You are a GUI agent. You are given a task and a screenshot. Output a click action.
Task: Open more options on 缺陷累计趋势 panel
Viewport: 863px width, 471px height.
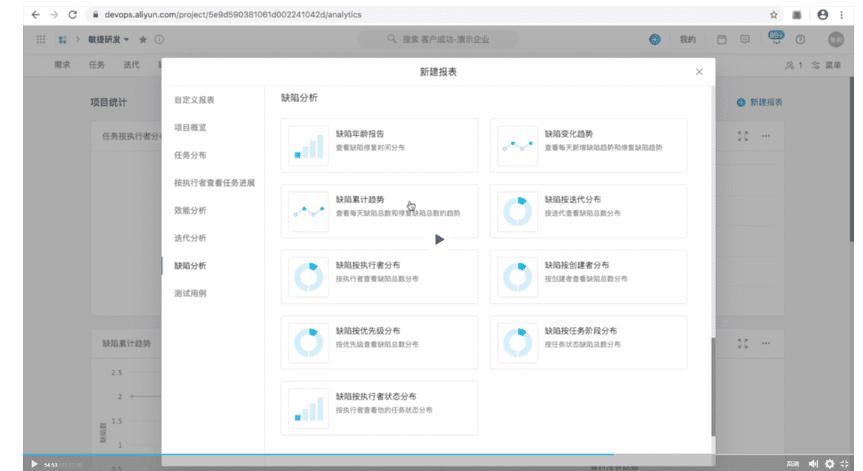[x=766, y=343]
